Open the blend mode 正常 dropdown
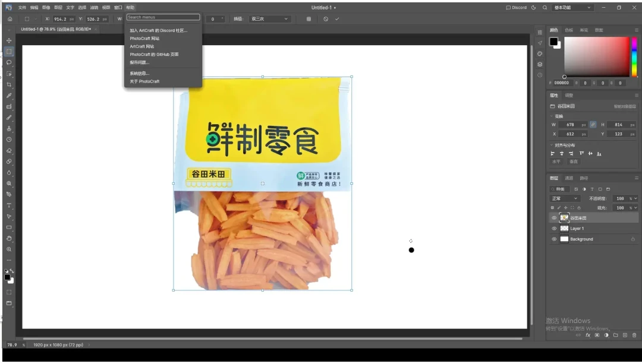The image size is (642, 364). [x=565, y=198]
